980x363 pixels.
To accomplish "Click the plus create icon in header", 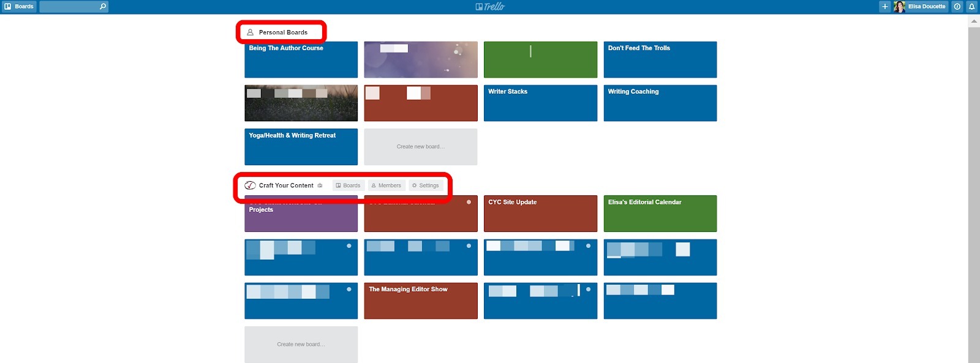I will [884, 7].
